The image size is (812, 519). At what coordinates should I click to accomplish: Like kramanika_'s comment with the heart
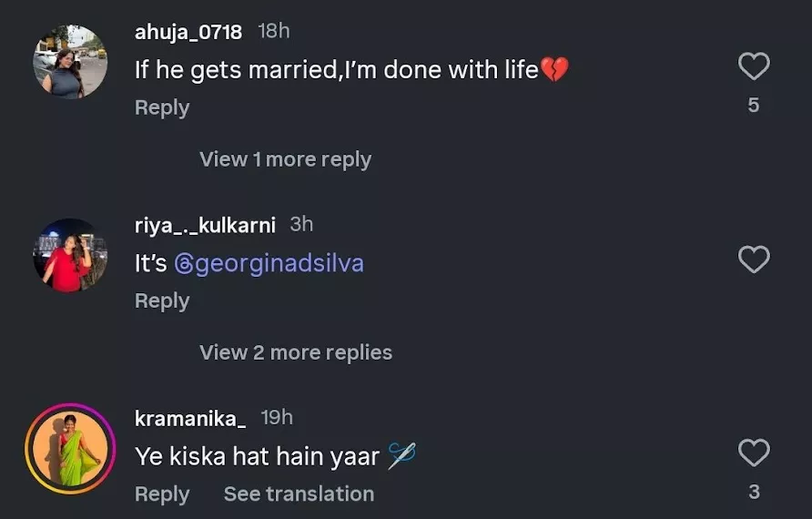coord(753,453)
